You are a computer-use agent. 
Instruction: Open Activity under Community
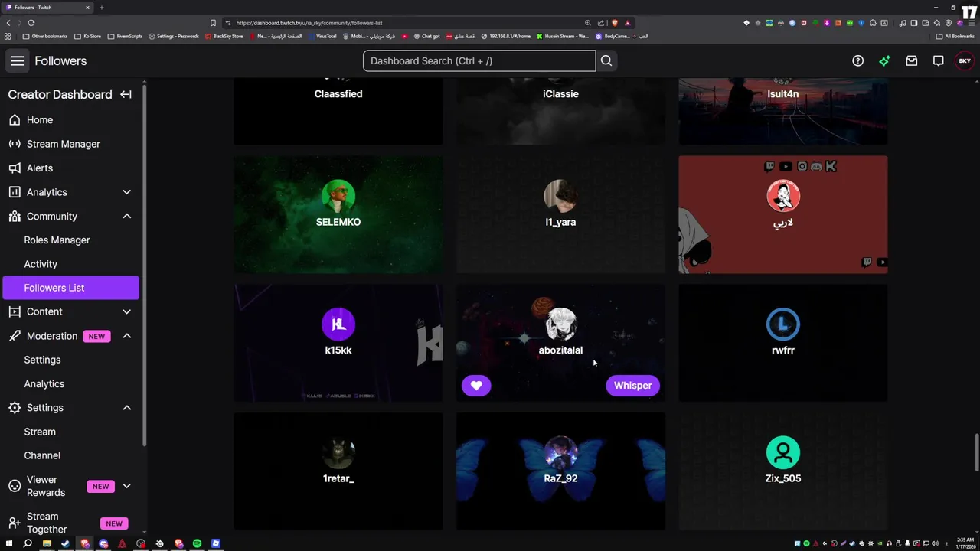[x=41, y=264]
